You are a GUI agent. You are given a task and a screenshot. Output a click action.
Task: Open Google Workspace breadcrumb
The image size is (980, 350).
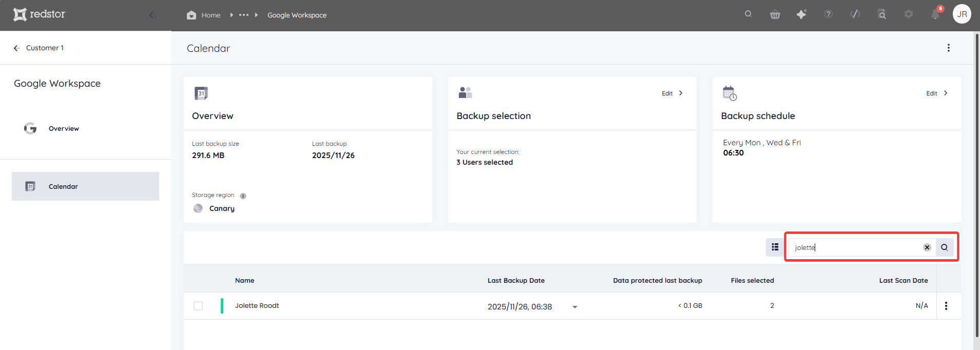coord(297,15)
